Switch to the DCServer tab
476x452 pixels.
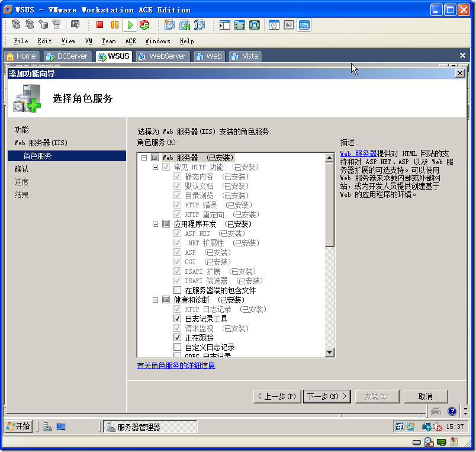(x=67, y=56)
